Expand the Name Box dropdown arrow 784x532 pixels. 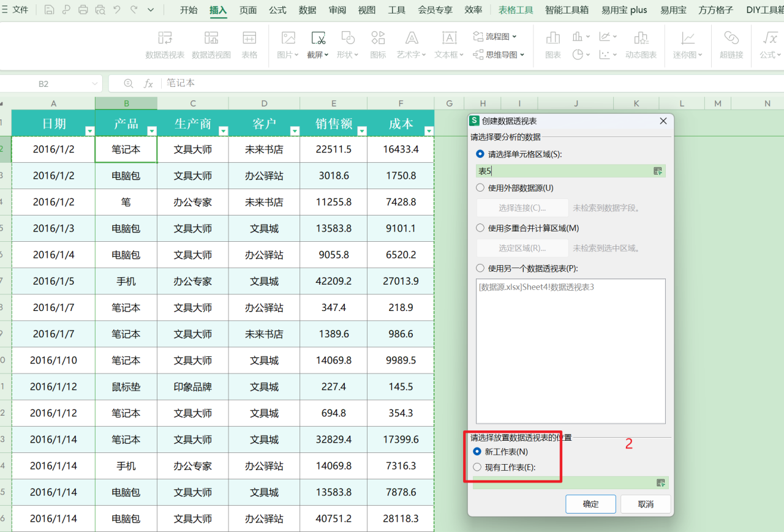(x=95, y=84)
